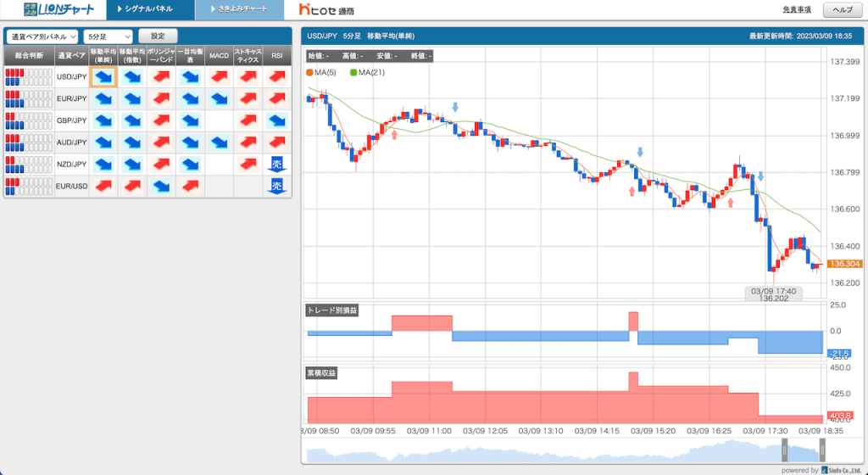Click the 総合判断 column header
The image size is (868, 475).
point(29,56)
